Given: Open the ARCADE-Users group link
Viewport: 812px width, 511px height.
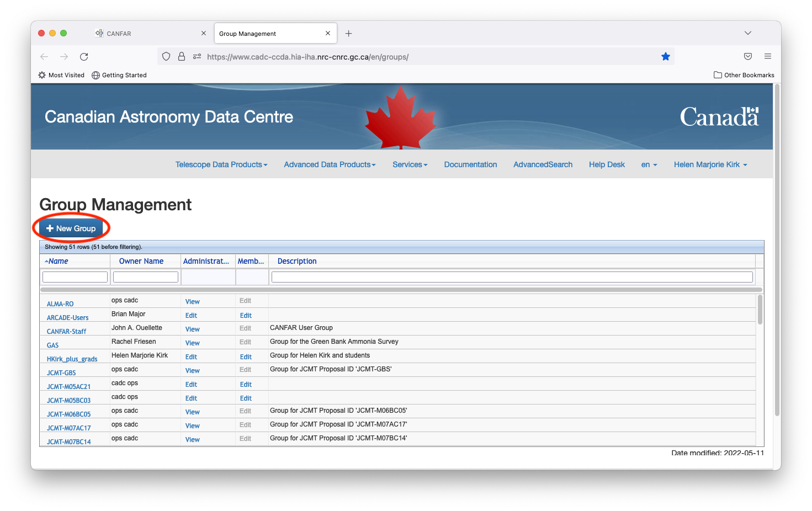Looking at the screenshot, I should coord(67,318).
